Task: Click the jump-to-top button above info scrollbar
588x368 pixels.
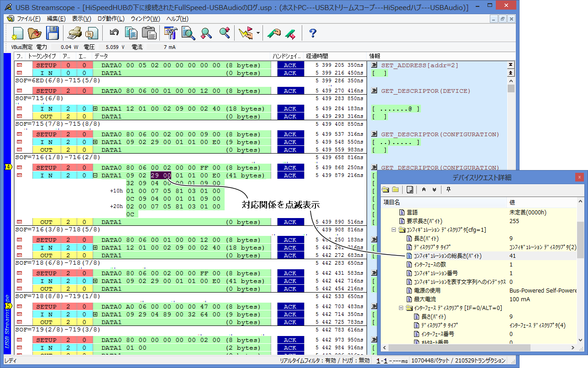Action: 511,65
